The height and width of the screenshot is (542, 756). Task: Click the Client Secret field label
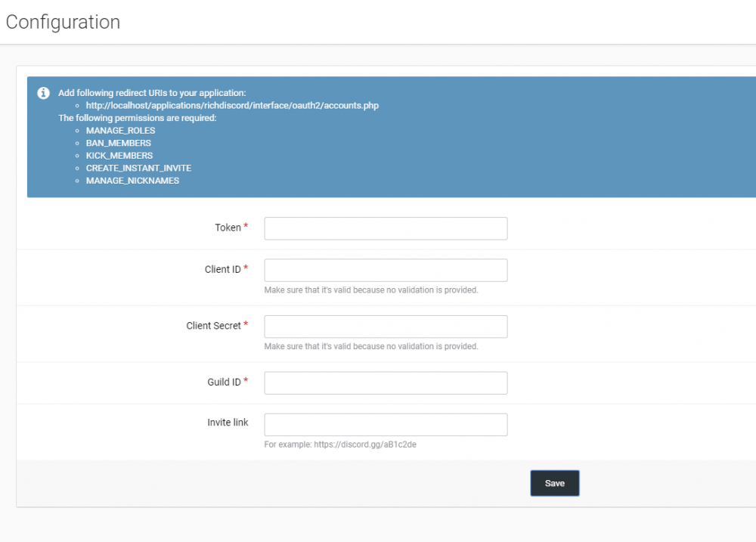point(213,326)
